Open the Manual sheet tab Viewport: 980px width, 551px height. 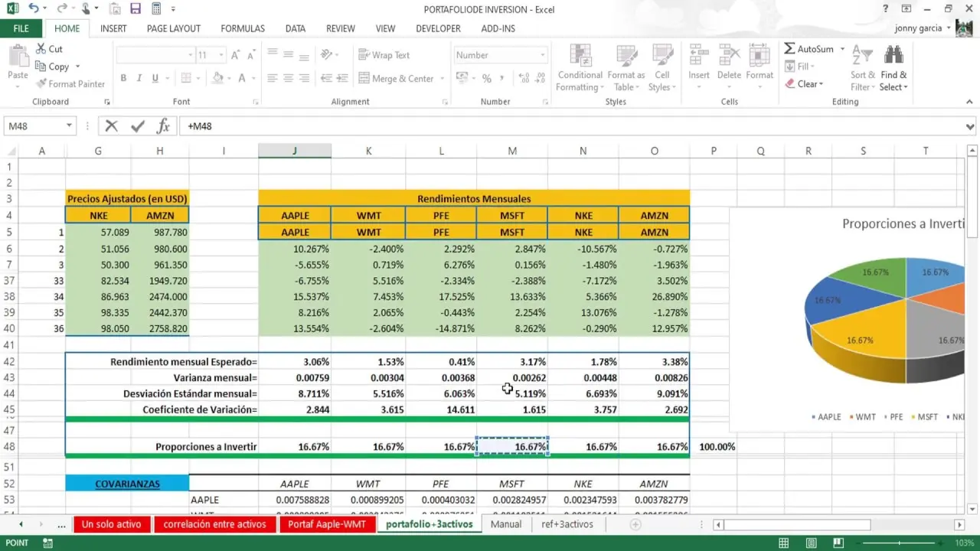click(x=506, y=524)
